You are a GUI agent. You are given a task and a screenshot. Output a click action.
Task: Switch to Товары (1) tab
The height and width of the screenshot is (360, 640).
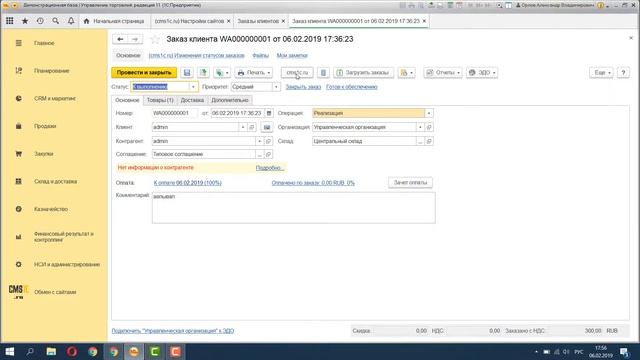pyautogui.click(x=160, y=100)
